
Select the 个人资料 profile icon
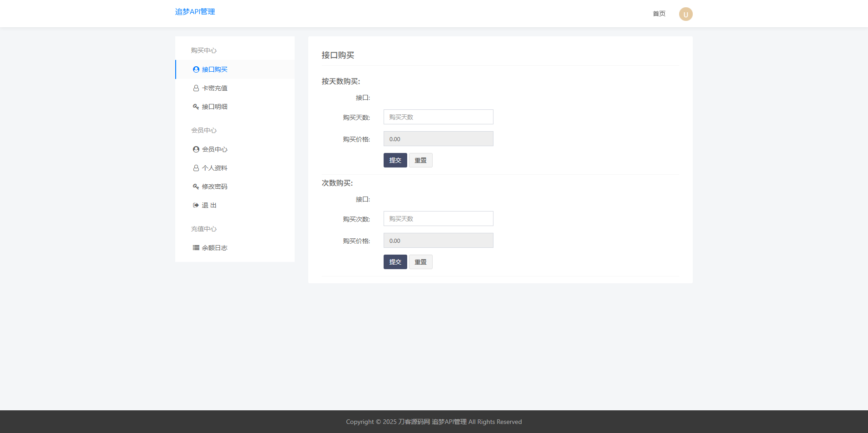(x=196, y=167)
